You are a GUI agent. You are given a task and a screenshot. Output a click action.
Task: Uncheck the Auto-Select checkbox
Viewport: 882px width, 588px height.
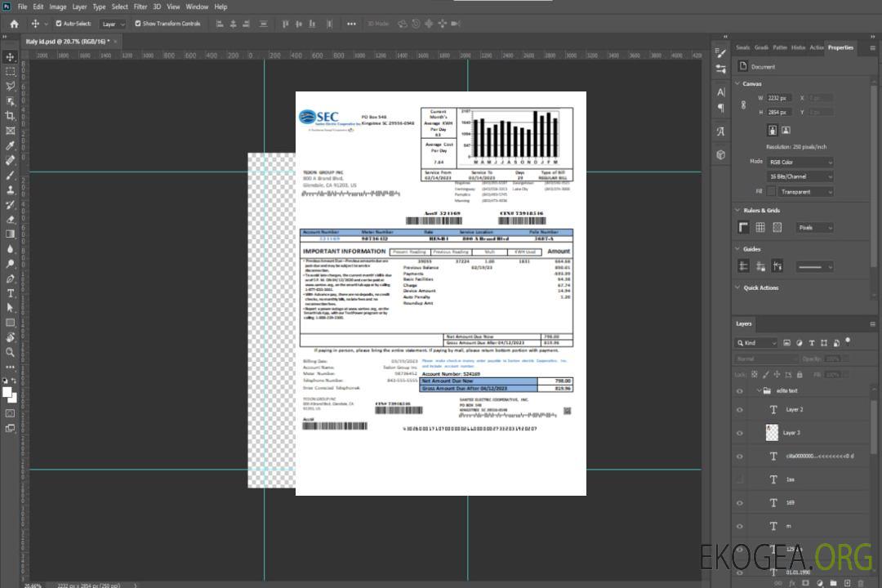[x=59, y=24]
